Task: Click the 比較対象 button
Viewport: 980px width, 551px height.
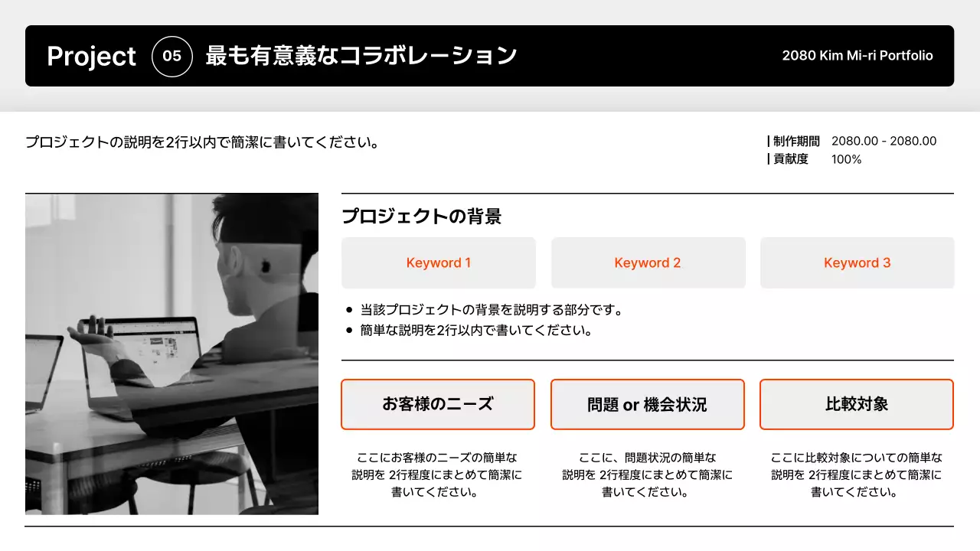Action: pyautogui.click(x=857, y=404)
